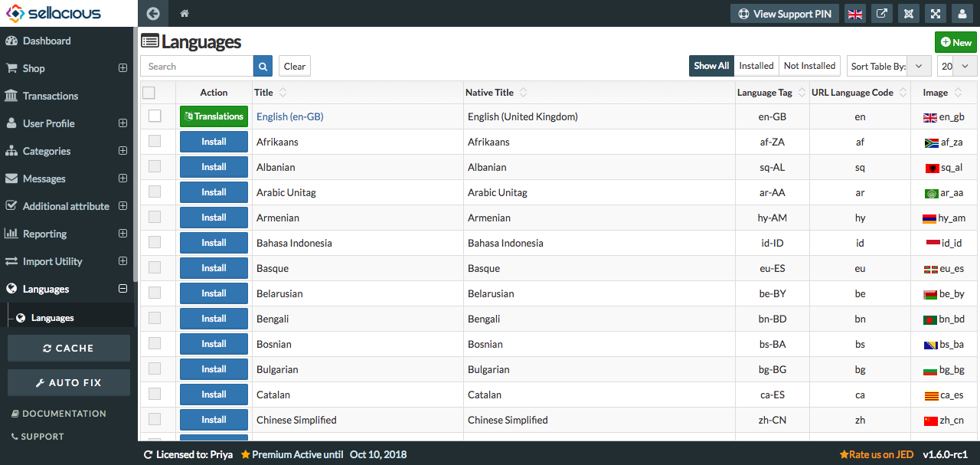Click the ca_es flag image
This screenshot has height=465, width=980.
931,395
